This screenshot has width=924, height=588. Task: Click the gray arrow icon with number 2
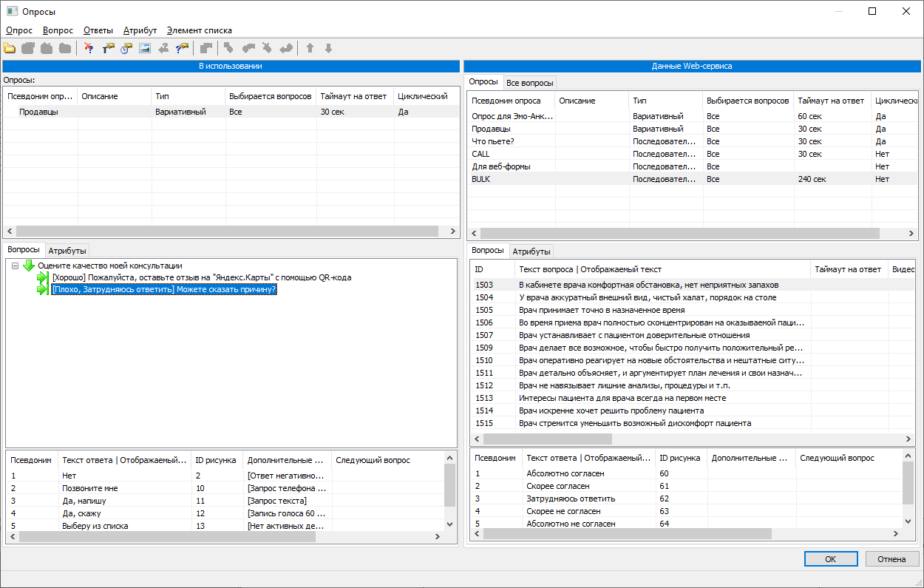pyautogui.click(x=163, y=49)
